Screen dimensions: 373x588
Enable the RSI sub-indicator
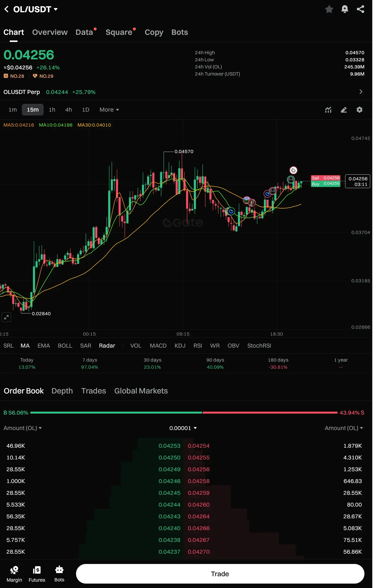point(198,346)
